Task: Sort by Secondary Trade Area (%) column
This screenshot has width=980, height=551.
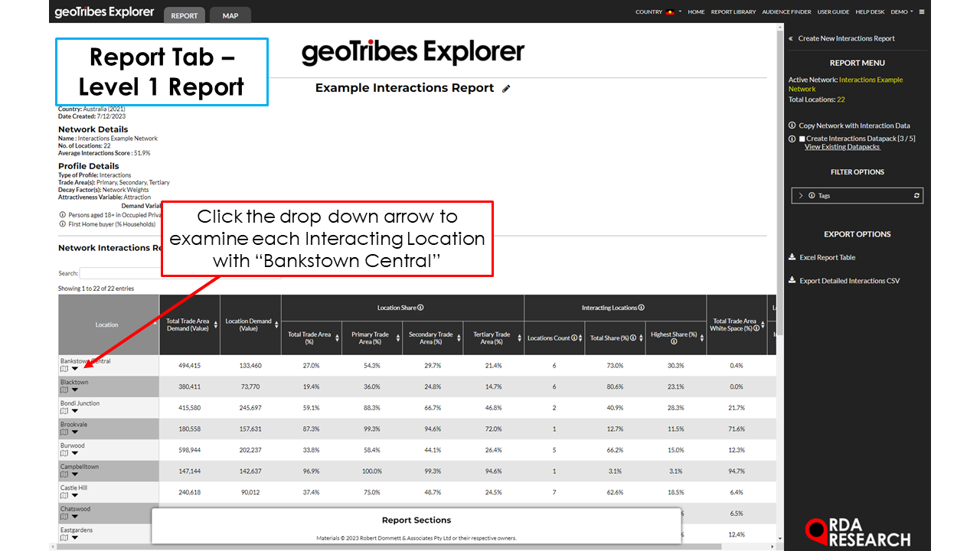Action: click(x=433, y=337)
